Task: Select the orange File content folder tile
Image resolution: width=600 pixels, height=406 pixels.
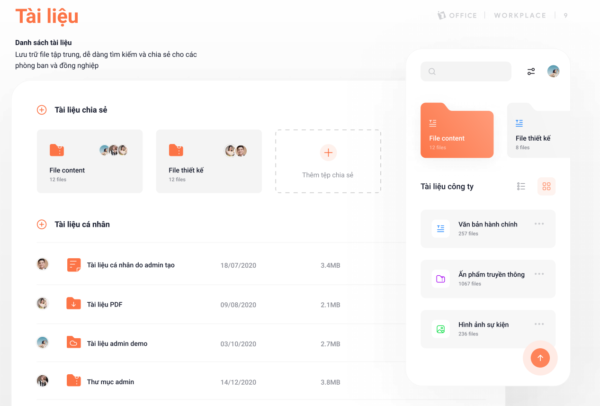Action: [x=457, y=130]
